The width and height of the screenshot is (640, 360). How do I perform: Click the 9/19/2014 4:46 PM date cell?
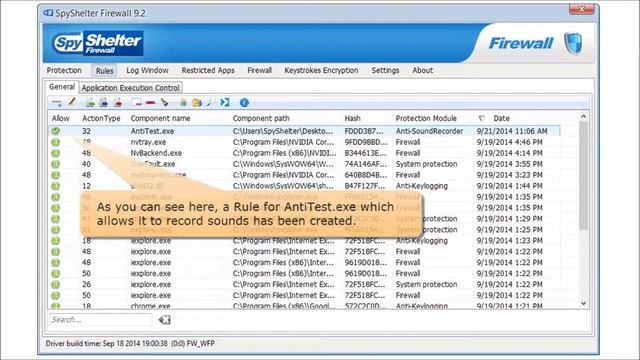[509, 142]
